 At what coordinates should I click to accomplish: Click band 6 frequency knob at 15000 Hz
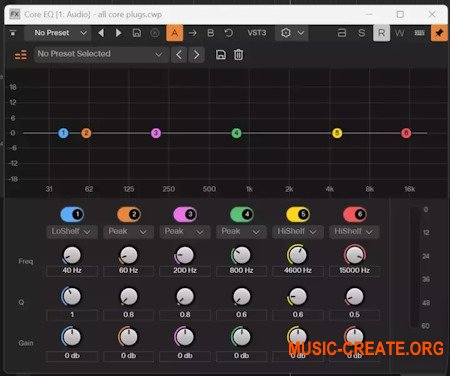355,255
